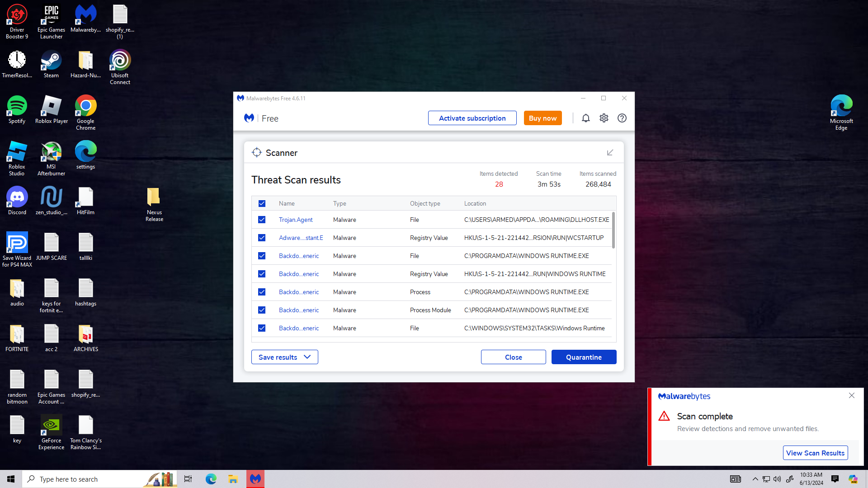868x488 pixels.
Task: Dismiss the Scan complete notification
Action: (x=852, y=395)
